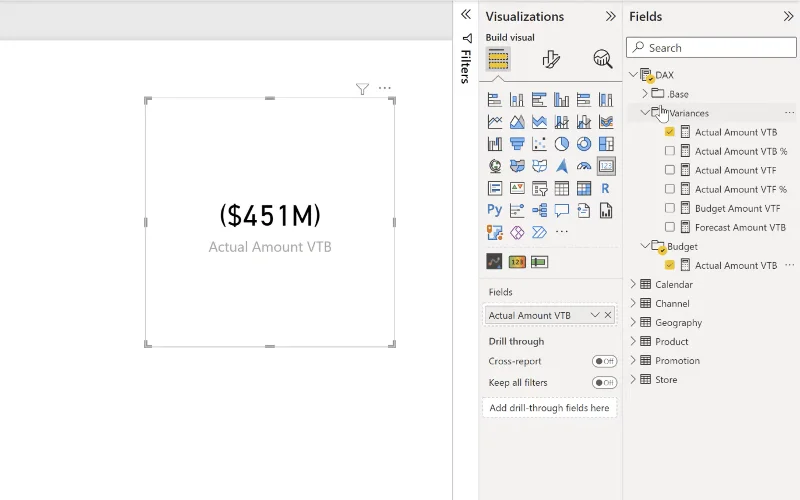Image resolution: width=800 pixels, height=500 pixels.
Task: Check the Budget Amount VTF field
Action: (669, 208)
